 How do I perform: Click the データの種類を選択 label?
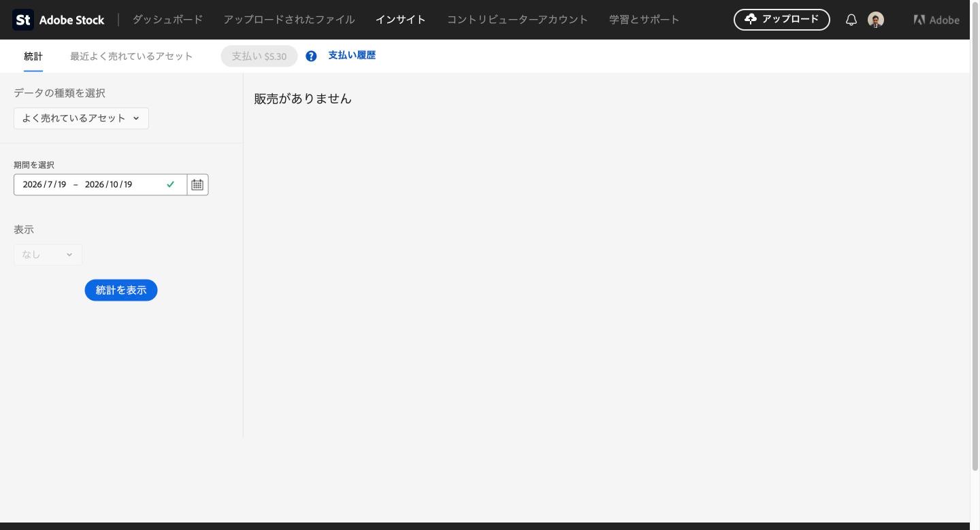[59, 93]
